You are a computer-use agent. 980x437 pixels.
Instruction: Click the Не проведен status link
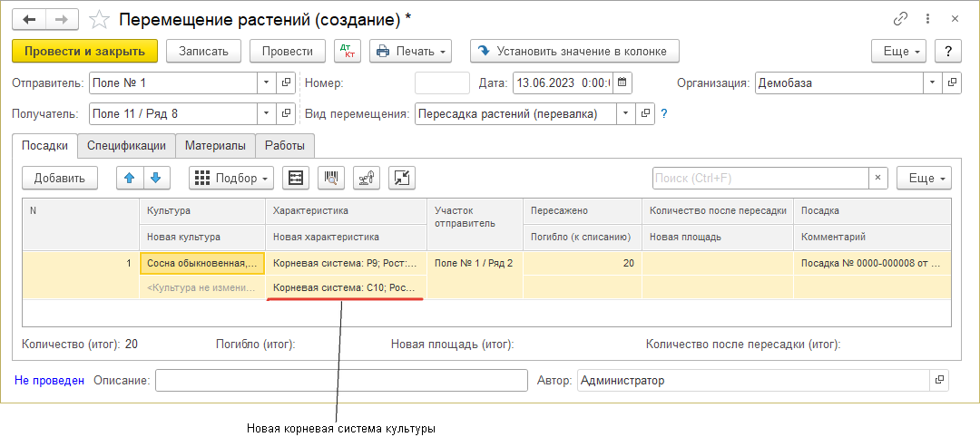pos(49,381)
